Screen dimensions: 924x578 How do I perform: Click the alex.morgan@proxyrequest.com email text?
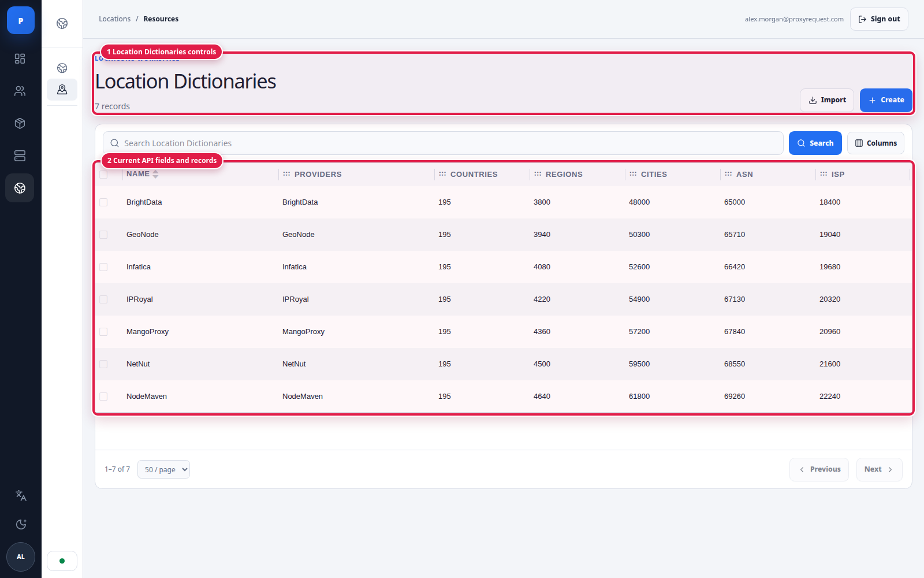pyautogui.click(x=794, y=19)
